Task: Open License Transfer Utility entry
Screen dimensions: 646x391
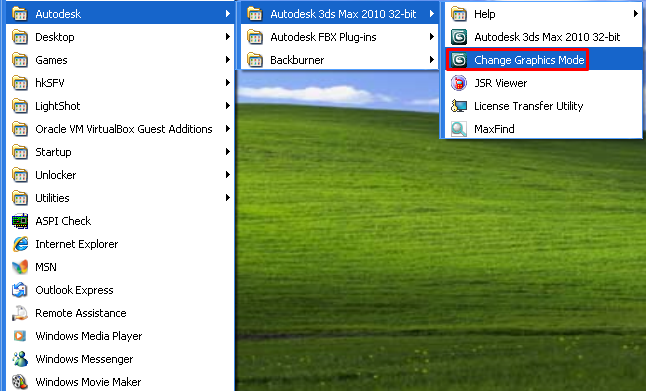Action: [543, 106]
